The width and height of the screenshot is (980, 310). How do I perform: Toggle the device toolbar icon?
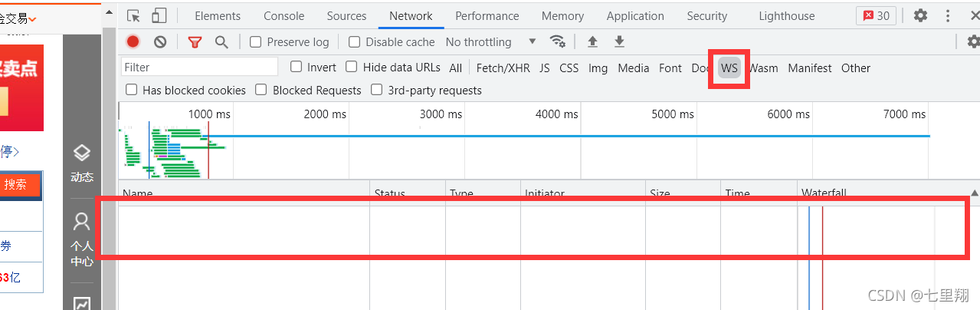point(159,15)
